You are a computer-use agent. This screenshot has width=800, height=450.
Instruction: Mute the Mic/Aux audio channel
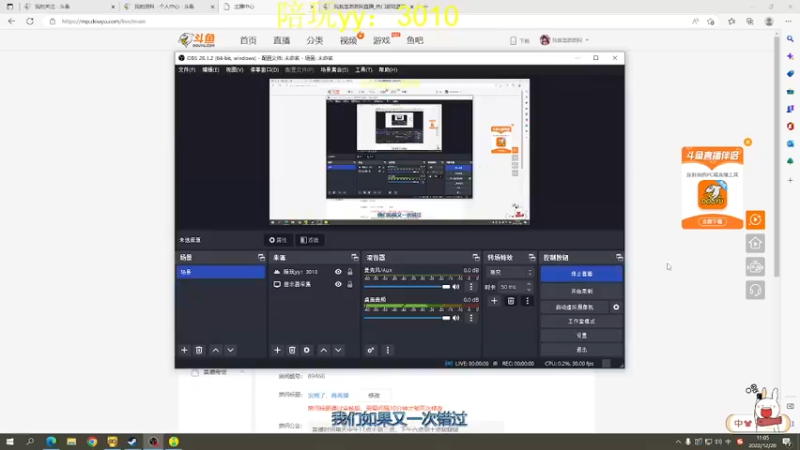(456, 287)
